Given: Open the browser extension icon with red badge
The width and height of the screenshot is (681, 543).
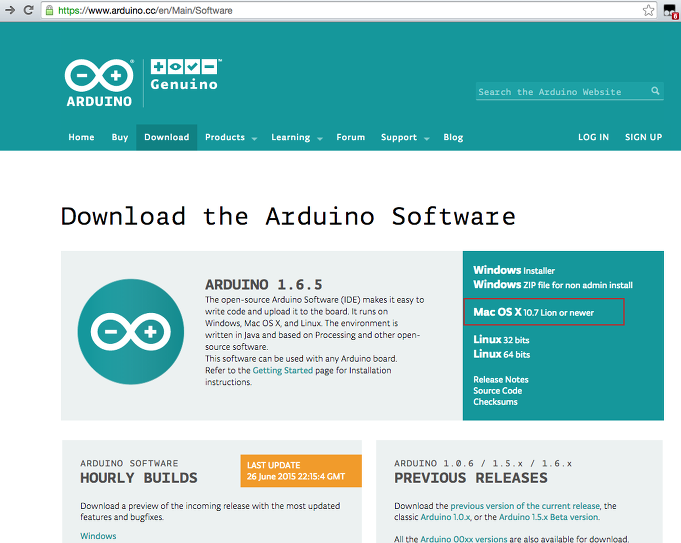Looking at the screenshot, I should 671,12.
